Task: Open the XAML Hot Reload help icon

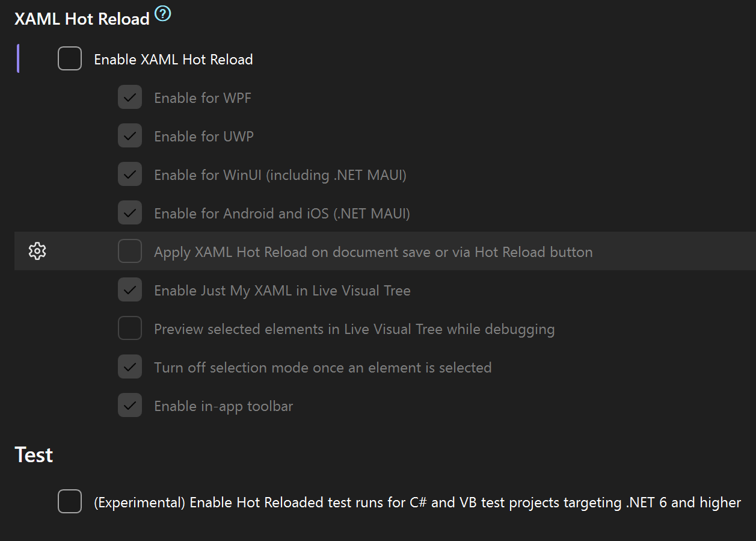Action: click(163, 14)
